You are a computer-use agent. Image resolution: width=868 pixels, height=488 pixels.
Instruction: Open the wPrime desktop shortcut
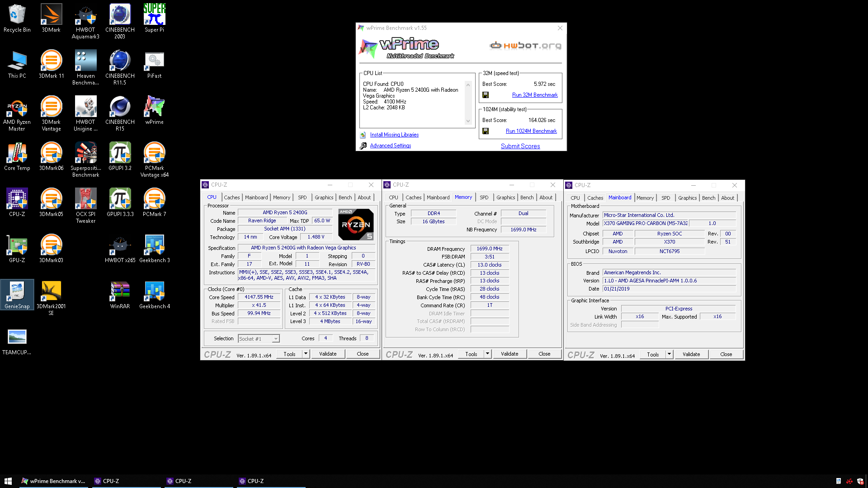click(x=154, y=111)
